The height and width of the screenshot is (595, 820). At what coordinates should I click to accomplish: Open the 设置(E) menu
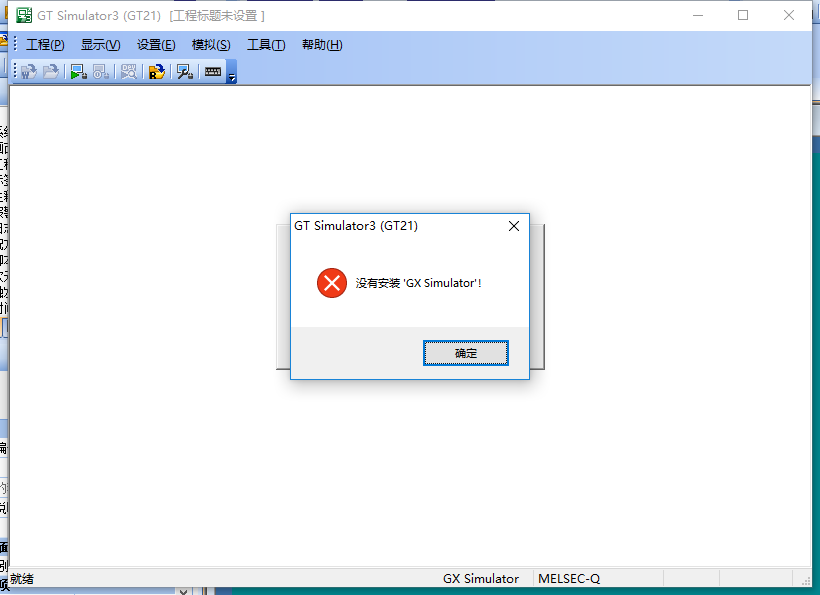pyautogui.click(x=156, y=45)
